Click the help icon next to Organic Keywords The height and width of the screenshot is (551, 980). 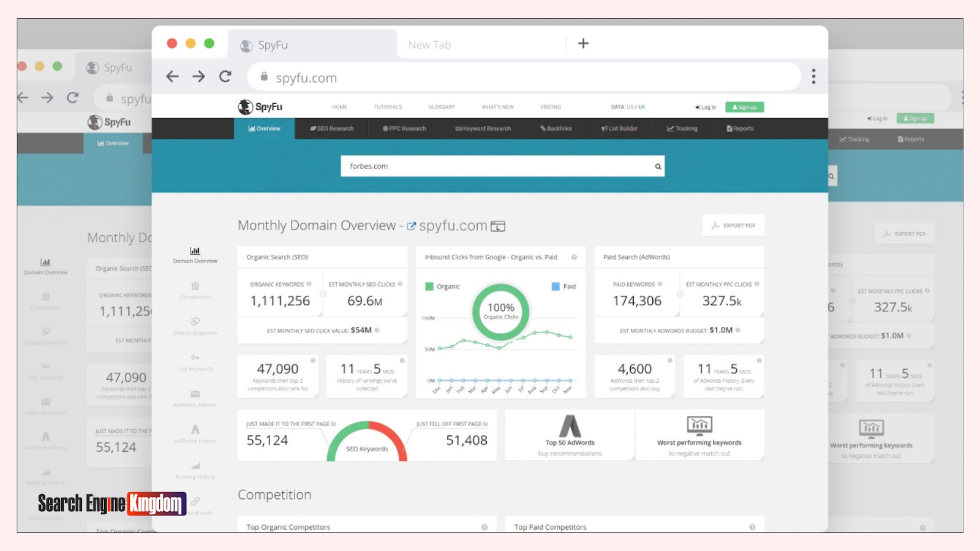[x=309, y=284]
